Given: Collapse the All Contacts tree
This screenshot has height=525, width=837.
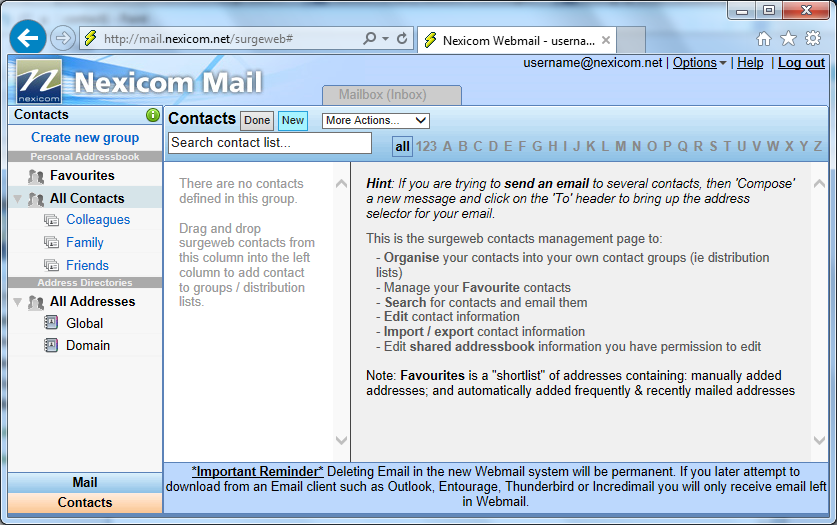Looking at the screenshot, I should pos(18,199).
